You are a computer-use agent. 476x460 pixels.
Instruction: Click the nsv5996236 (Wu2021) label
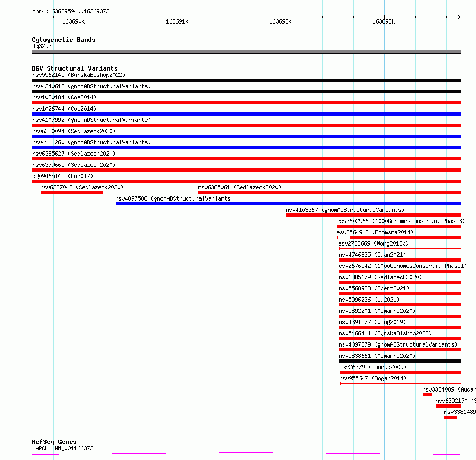[369, 300]
